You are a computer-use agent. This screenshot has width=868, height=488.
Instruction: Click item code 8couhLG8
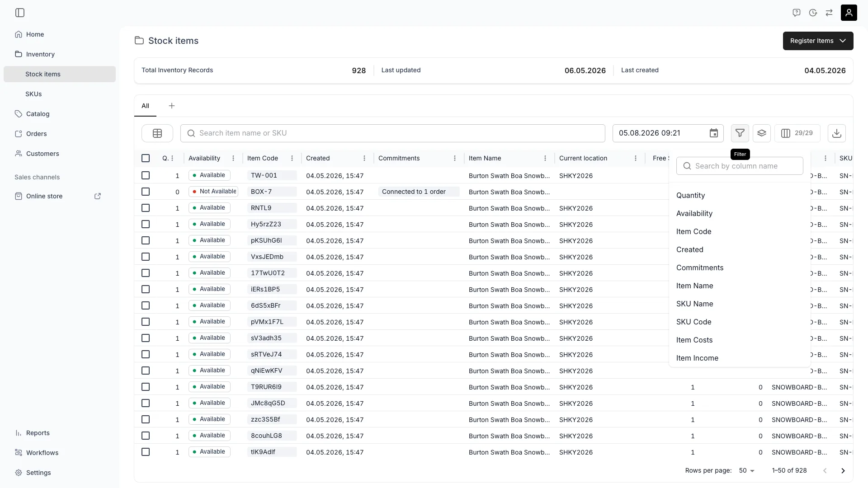(x=272, y=436)
